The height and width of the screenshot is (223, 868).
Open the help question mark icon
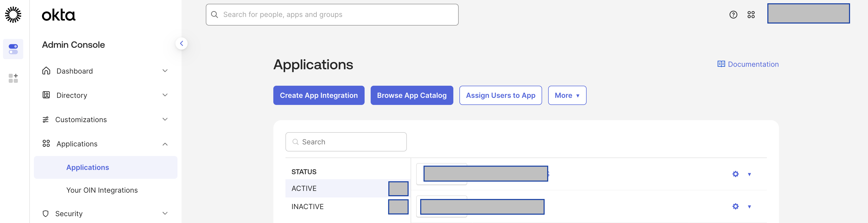pyautogui.click(x=733, y=14)
